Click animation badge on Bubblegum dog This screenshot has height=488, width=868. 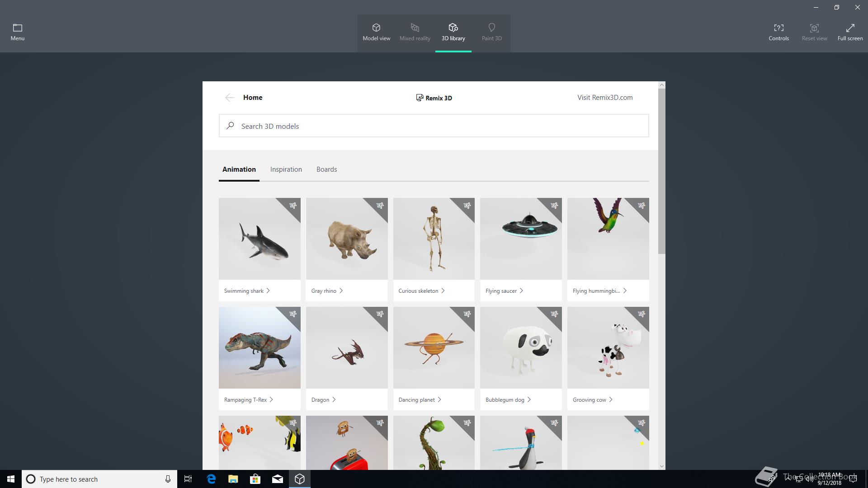(554, 314)
